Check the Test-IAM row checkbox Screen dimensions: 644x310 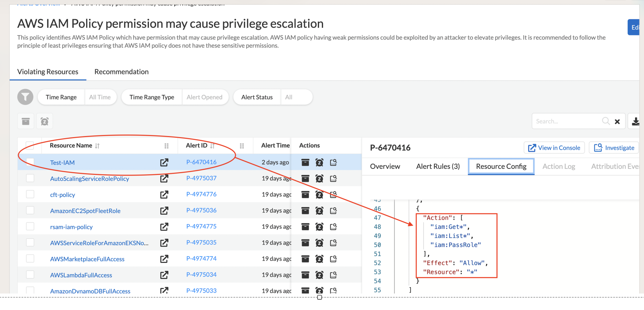click(30, 162)
